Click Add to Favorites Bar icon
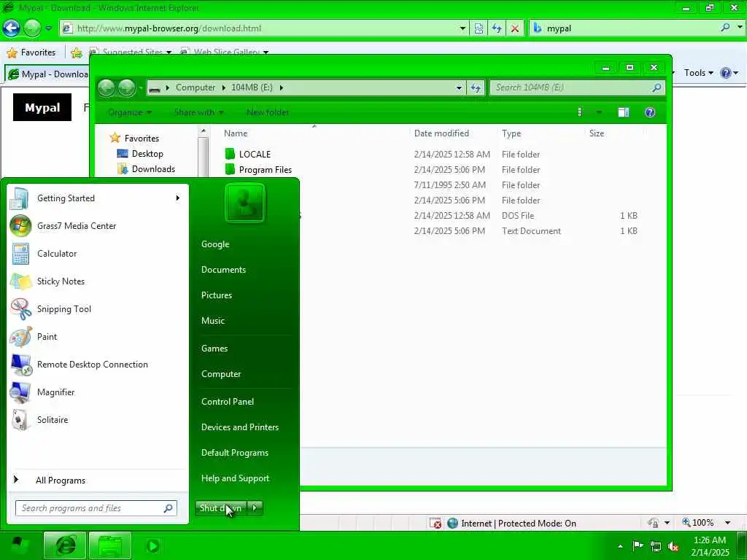The width and height of the screenshot is (747, 560). tap(76, 52)
